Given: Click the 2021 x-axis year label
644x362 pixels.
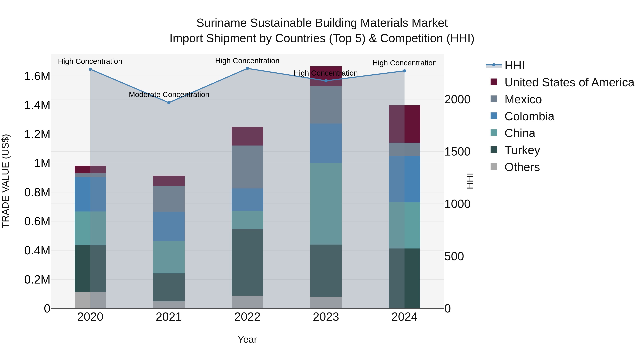Looking at the screenshot, I should pyautogui.click(x=169, y=317).
